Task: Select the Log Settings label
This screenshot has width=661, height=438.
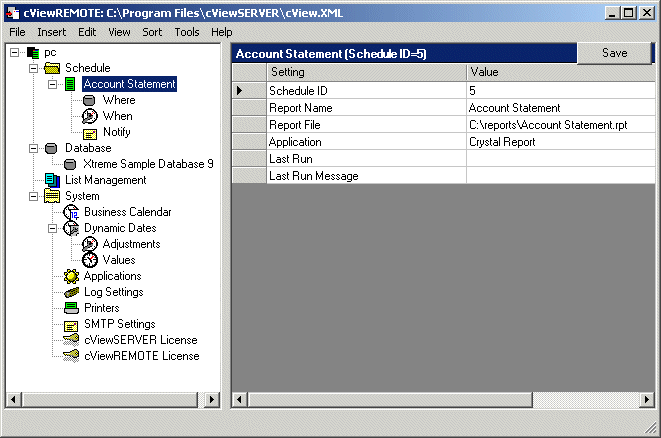Action: coord(114,292)
